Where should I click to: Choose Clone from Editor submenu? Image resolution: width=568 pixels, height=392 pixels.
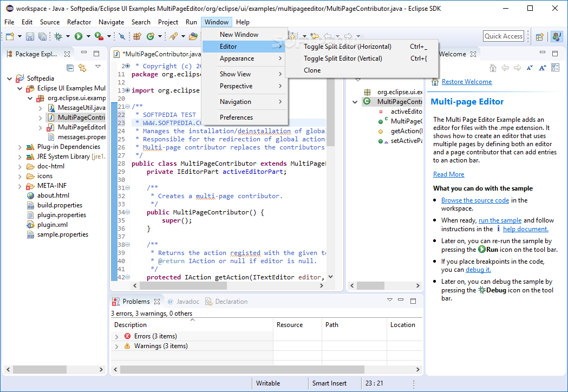click(362, 70)
